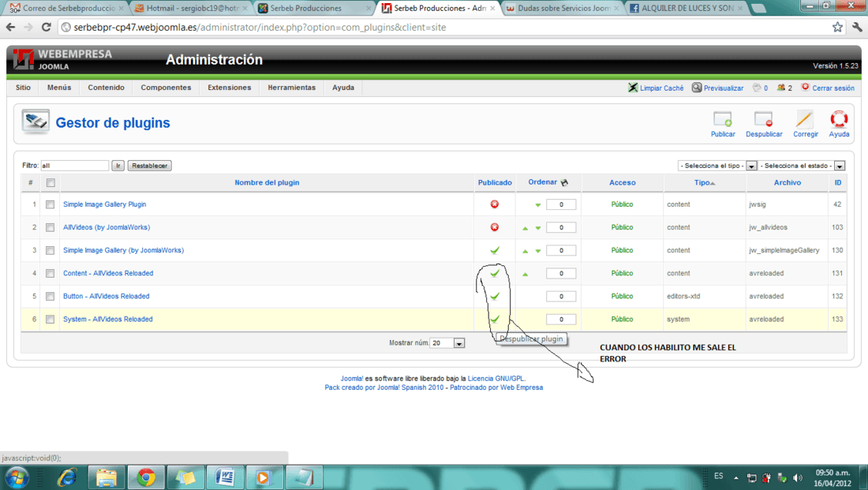Open the Corregir edit tool
This screenshot has height=490, width=868.
click(x=805, y=120)
